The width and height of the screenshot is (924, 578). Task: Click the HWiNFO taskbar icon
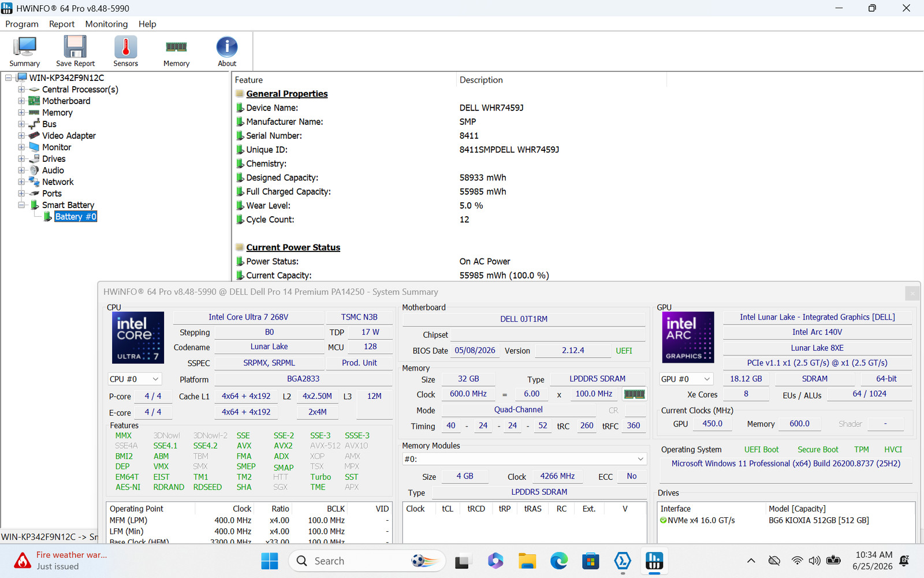pos(654,561)
